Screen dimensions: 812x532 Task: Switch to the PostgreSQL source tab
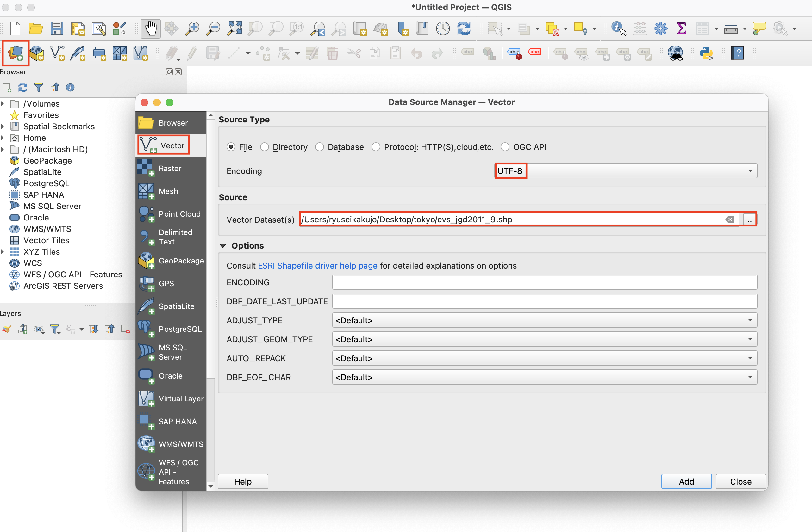[x=171, y=329]
